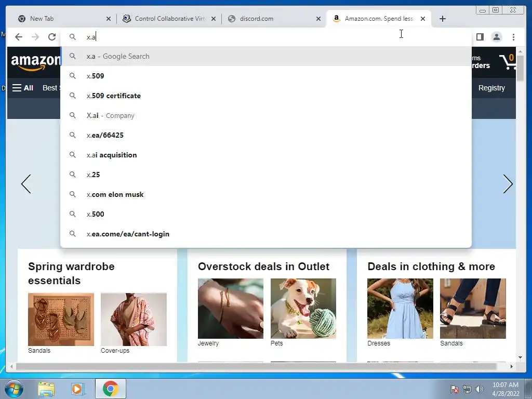This screenshot has width=532, height=399.
Task: Open the Sandals thumbnail under Spring wardrobe
Action: click(61, 320)
